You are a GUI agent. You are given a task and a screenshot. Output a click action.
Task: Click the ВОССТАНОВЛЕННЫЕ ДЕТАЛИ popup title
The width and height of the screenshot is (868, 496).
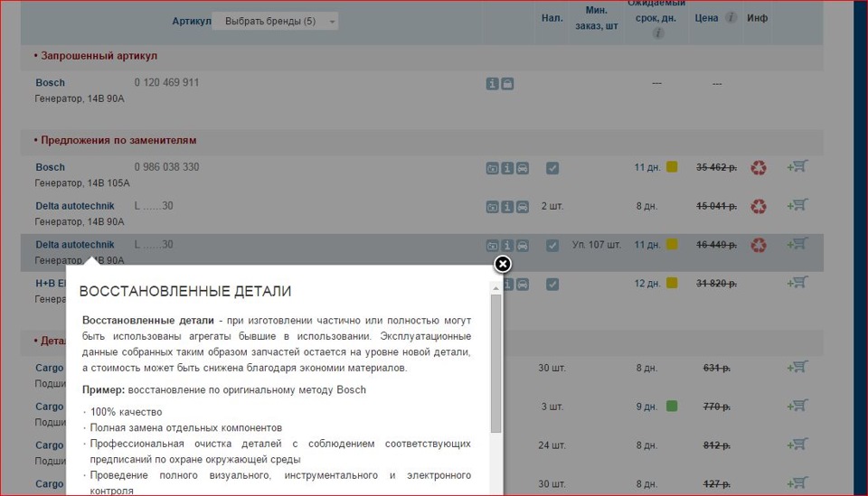pyautogui.click(x=184, y=292)
